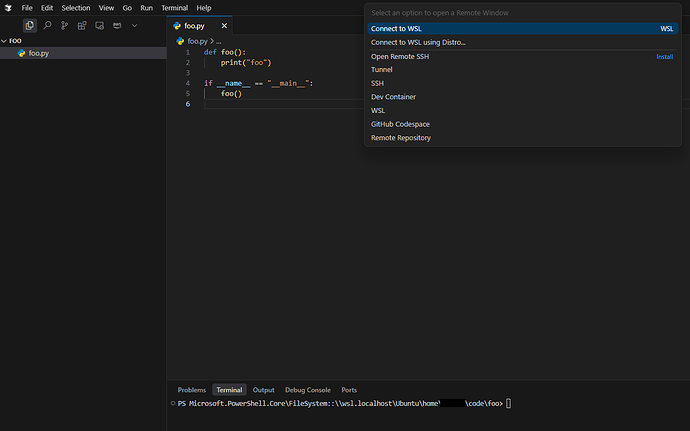
Task: Select the plain WSL option below Dev Container
Action: pos(522,111)
